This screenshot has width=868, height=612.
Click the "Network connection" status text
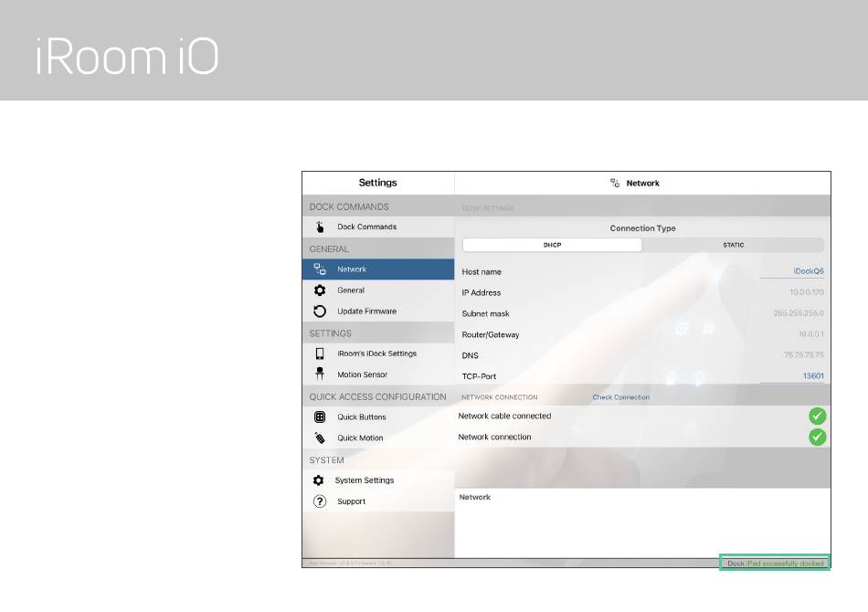[494, 438]
